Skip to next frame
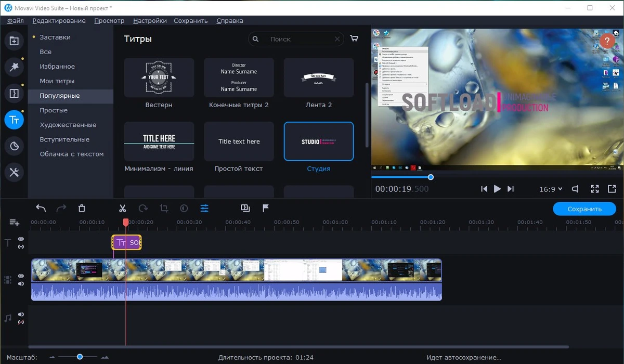The width and height of the screenshot is (624, 364). point(511,189)
